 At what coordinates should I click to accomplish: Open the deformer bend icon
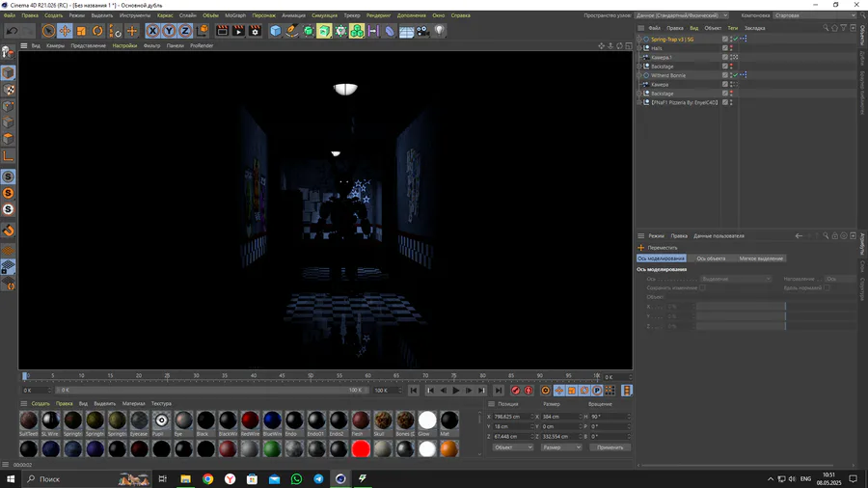click(x=390, y=31)
